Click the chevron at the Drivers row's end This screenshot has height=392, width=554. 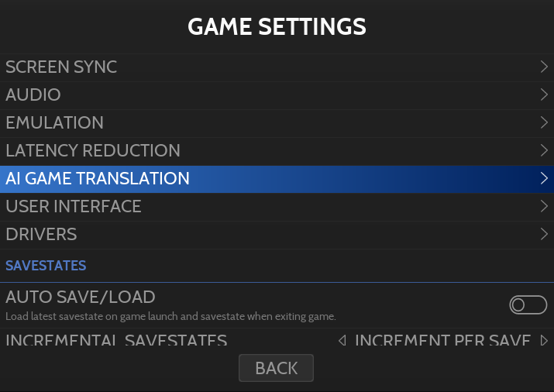coord(544,234)
